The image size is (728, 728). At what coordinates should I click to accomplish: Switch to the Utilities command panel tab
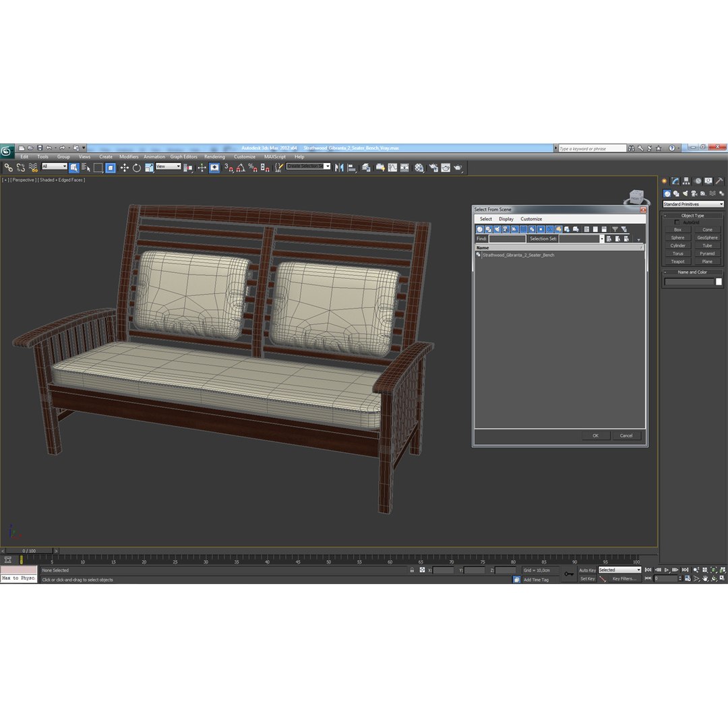tap(719, 181)
